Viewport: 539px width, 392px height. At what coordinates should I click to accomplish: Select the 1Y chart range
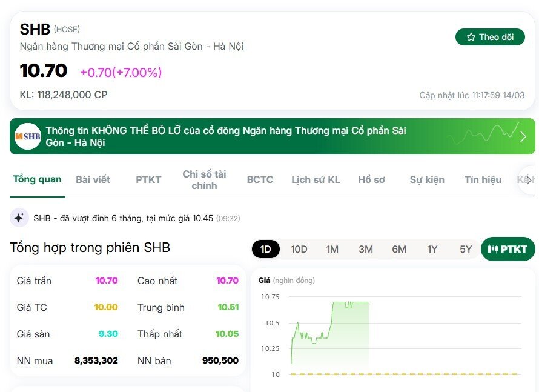432,249
